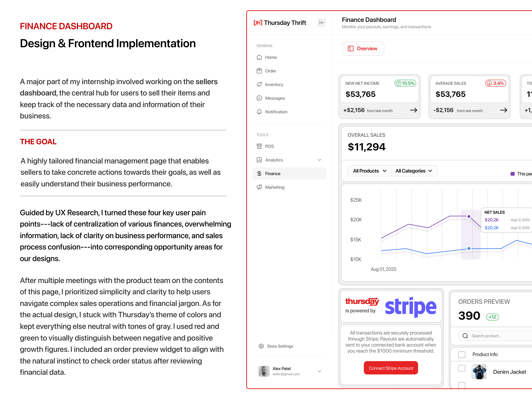Click the POS receipt icon
This screenshot has width=532, height=399.
[x=259, y=146]
